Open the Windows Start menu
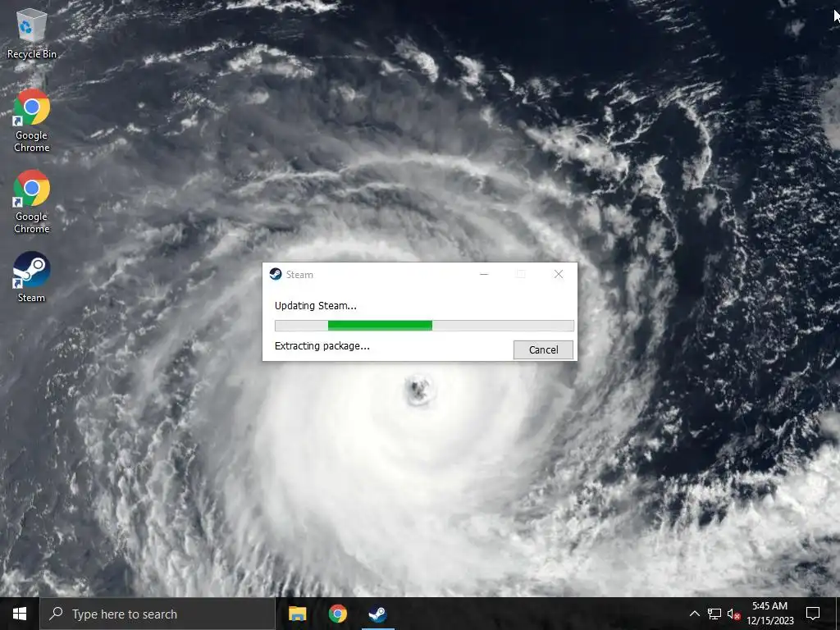This screenshot has height=630, width=840. pyautogui.click(x=20, y=614)
